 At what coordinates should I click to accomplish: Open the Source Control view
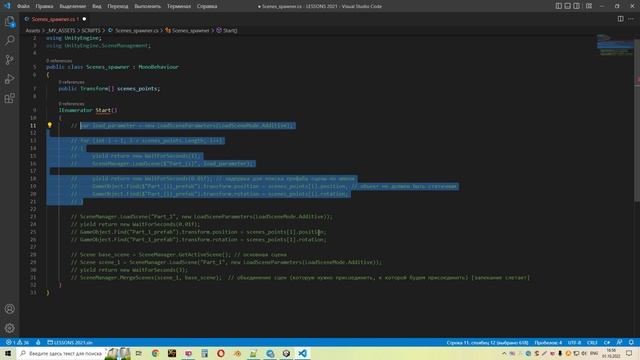coord(9,60)
